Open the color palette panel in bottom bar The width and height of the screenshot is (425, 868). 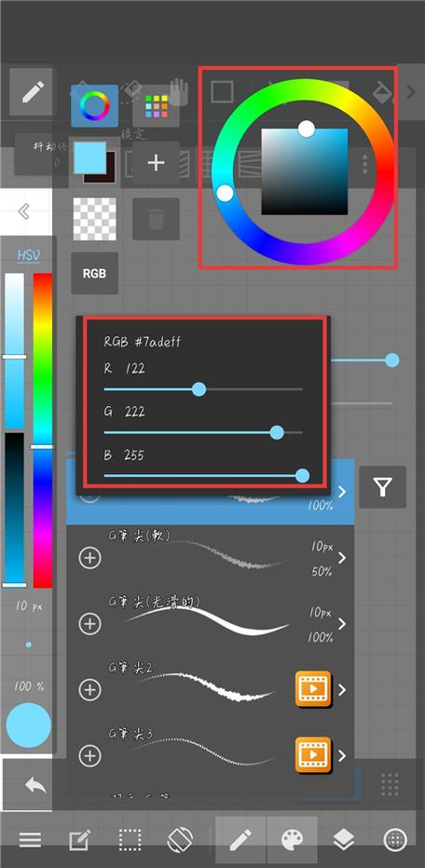tap(292, 840)
